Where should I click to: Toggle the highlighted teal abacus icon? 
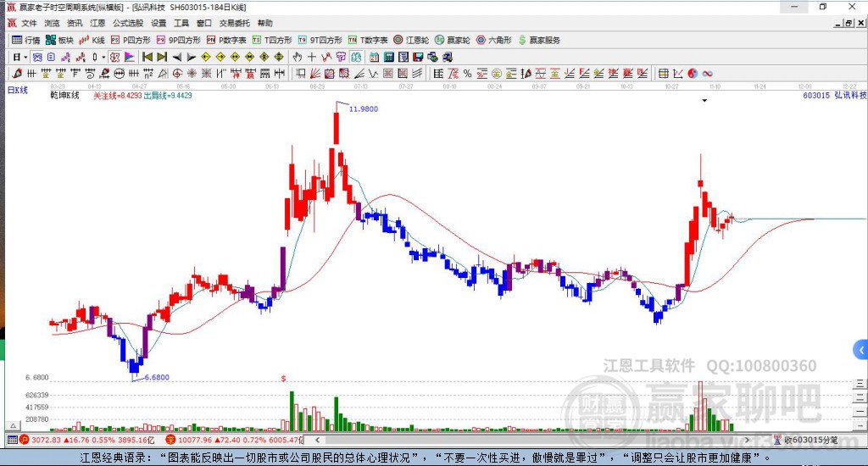[x=356, y=57]
